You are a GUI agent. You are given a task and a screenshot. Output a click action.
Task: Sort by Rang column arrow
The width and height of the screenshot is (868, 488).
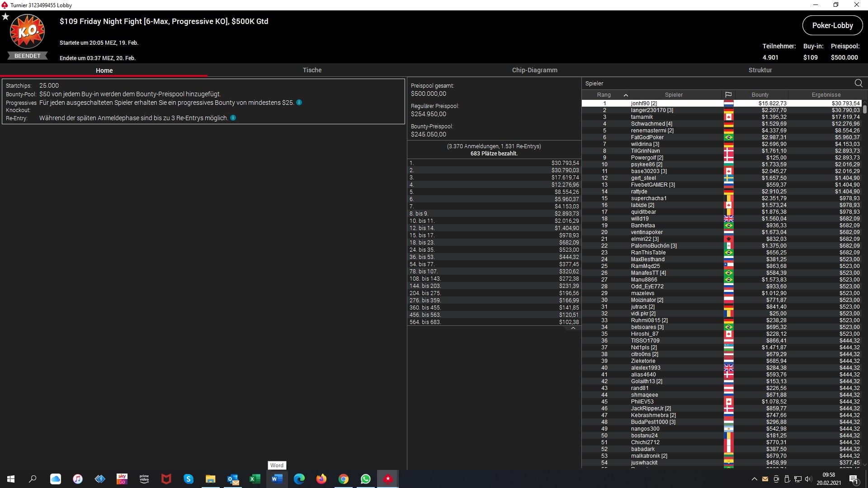[626, 95]
